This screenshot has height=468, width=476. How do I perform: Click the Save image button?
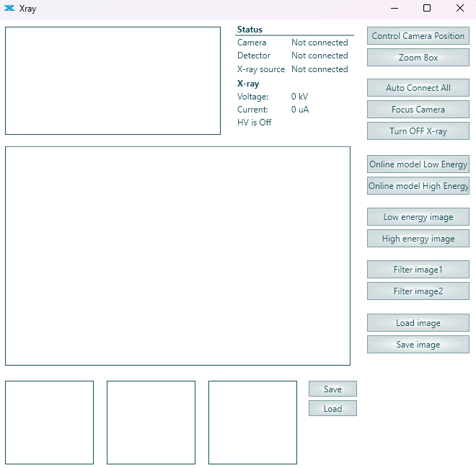(x=418, y=345)
